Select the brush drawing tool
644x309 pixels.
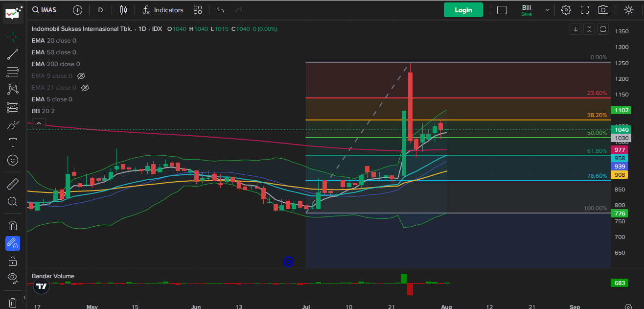coord(13,125)
